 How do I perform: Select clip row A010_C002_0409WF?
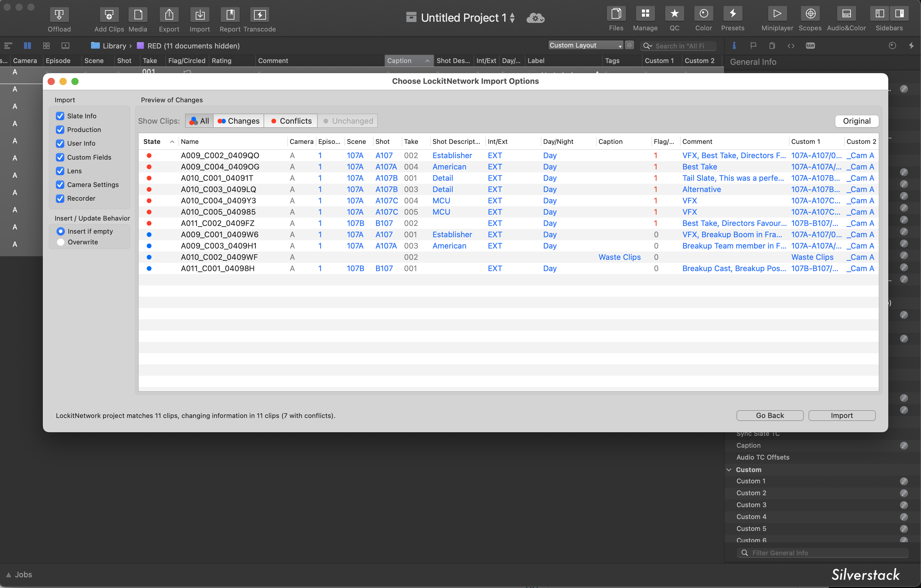(508, 257)
